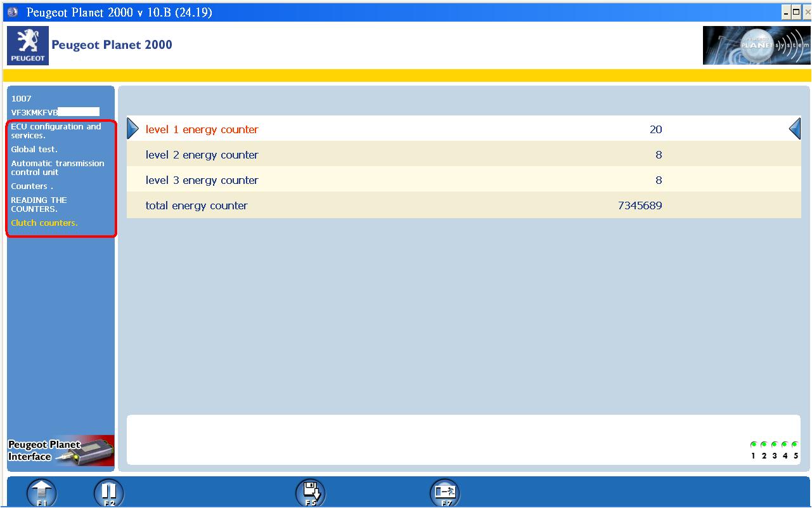Click the vehicle model 1007 label

21,98
